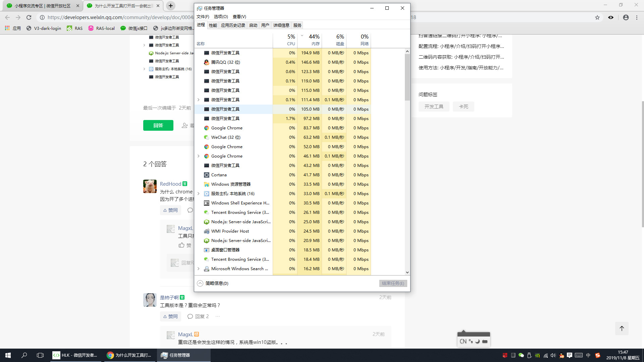
Task: Click the 腾讯QQ process icon
Action: (x=207, y=62)
